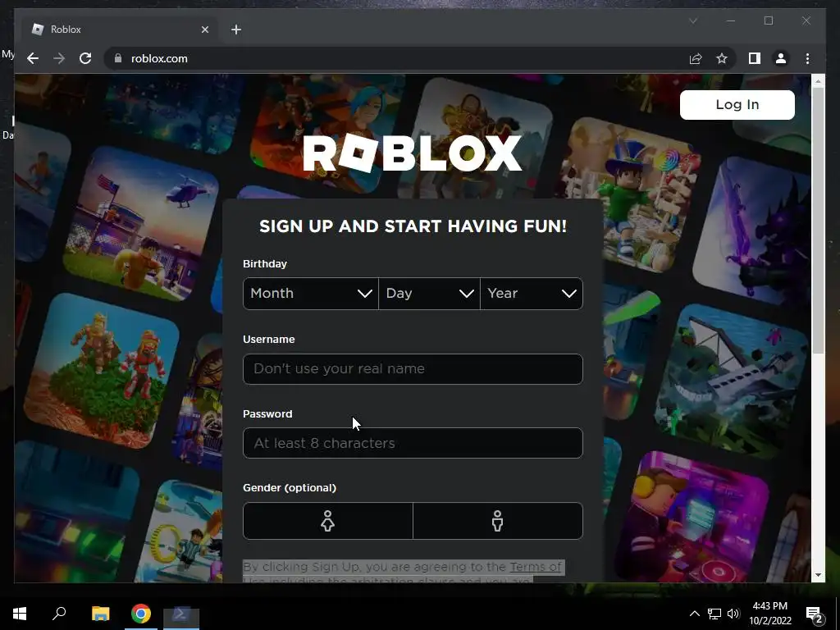Share this page from address bar
Screen dimensions: 840x630
696,58
